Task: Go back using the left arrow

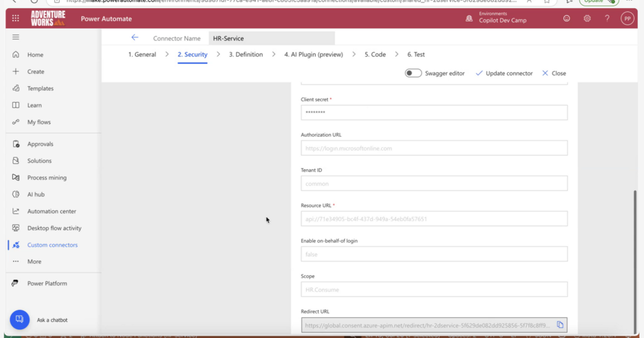Action: pyautogui.click(x=135, y=37)
